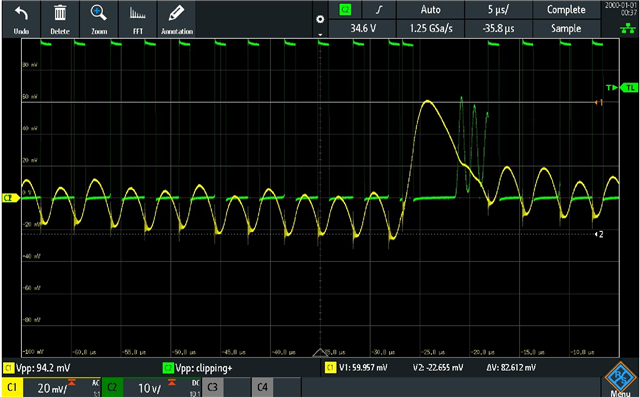
Task: Expand the toolbar arrow below the gear
Action: click(320, 35)
